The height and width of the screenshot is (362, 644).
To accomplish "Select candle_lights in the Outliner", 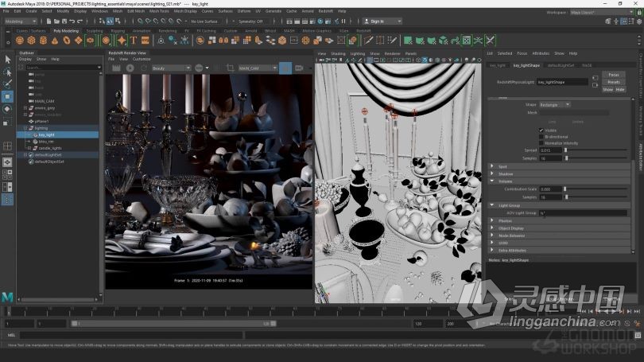I will 50,148.
